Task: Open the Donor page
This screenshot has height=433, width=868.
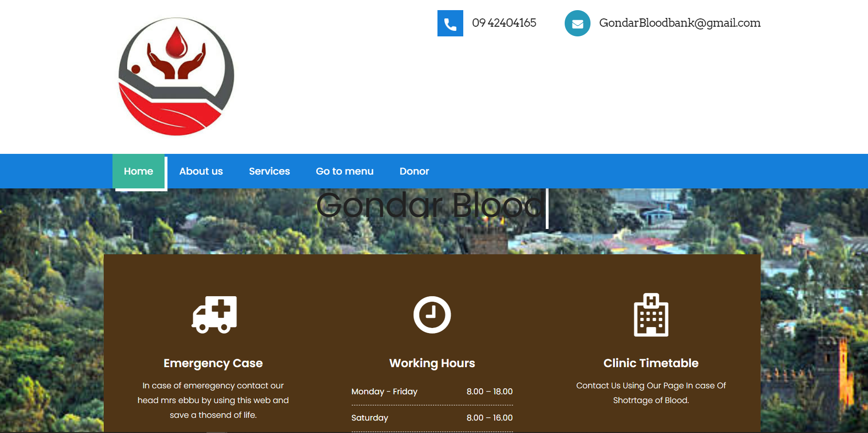Action: coord(414,171)
